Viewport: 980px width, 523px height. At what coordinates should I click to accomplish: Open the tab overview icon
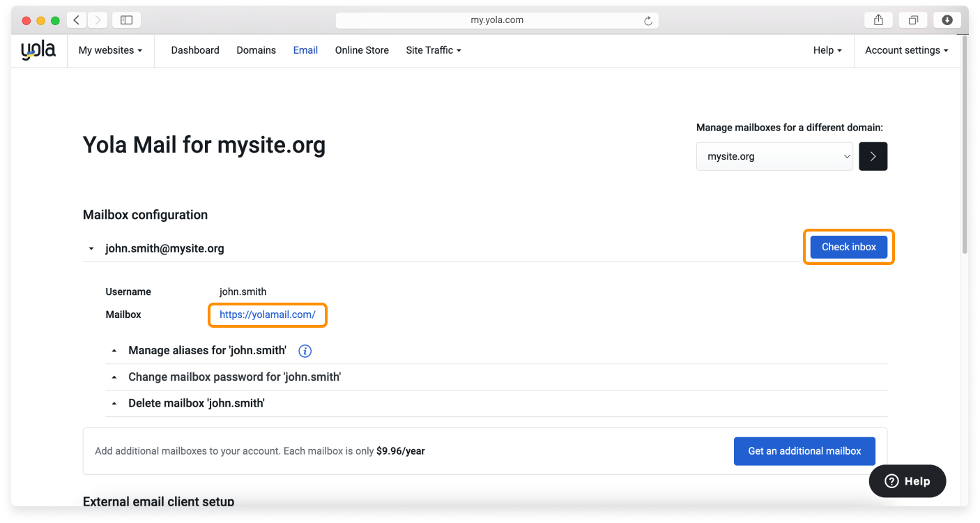912,20
